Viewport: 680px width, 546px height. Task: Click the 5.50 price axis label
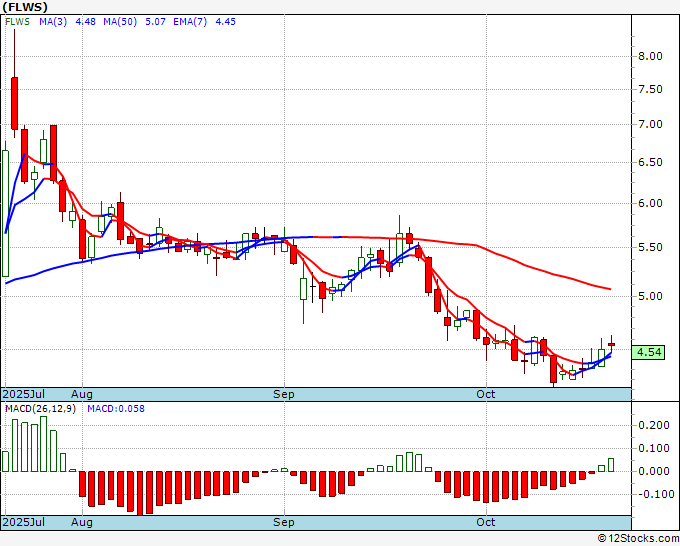coord(650,247)
